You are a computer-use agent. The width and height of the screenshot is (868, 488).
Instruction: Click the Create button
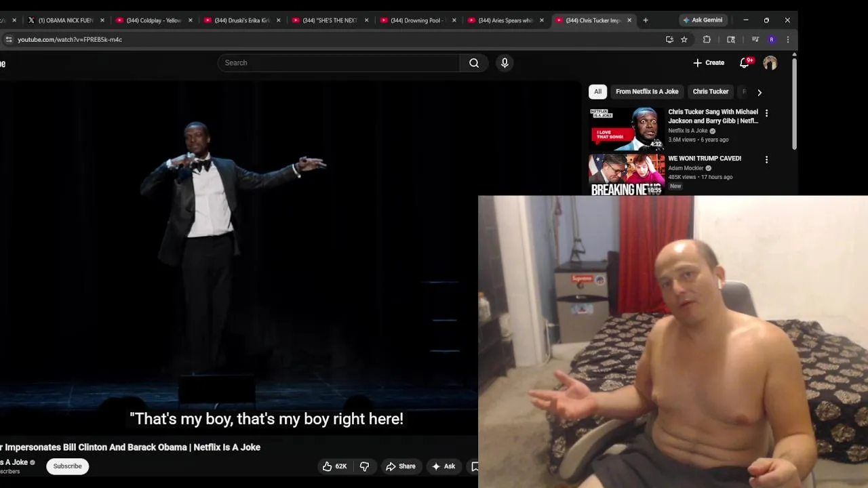709,63
